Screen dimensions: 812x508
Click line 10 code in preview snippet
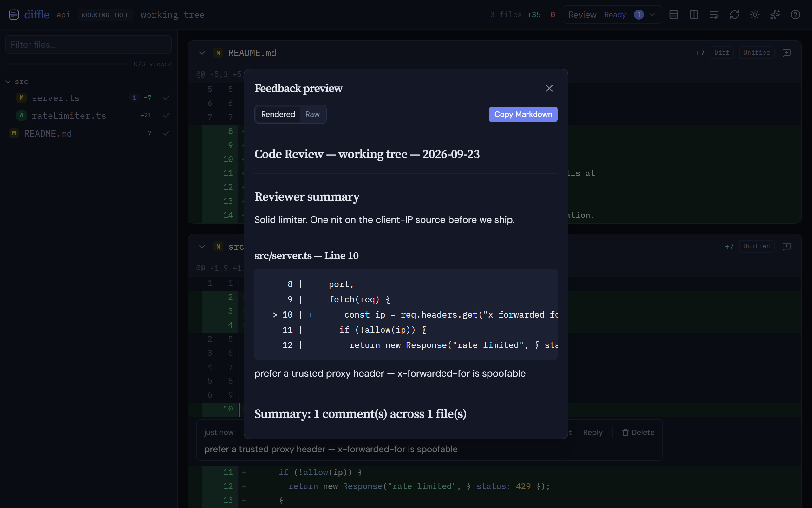tap(415, 315)
